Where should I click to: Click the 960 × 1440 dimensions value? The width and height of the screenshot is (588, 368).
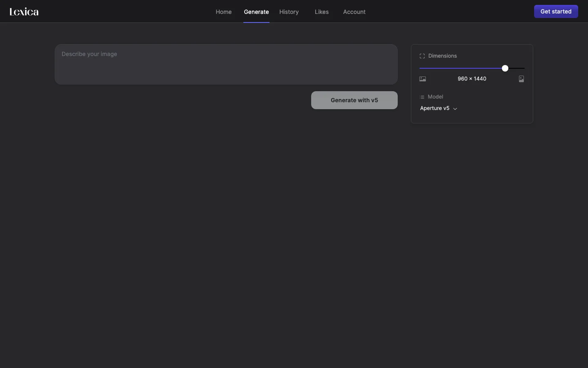[472, 79]
